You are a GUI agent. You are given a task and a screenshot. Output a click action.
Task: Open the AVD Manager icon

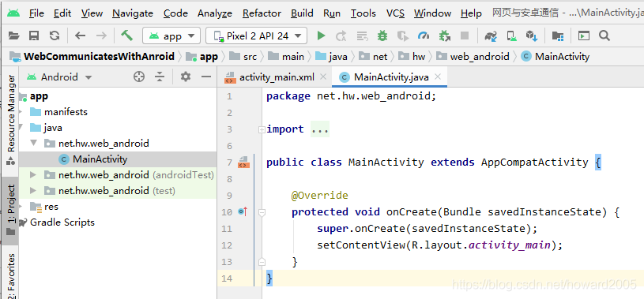pyautogui.click(x=511, y=36)
